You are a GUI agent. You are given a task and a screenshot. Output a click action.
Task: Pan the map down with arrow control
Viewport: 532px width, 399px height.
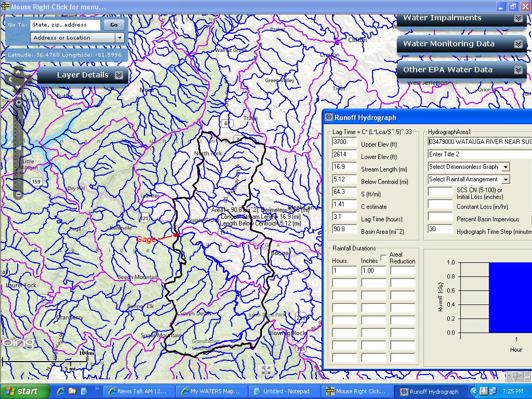pyautogui.click(x=18, y=87)
